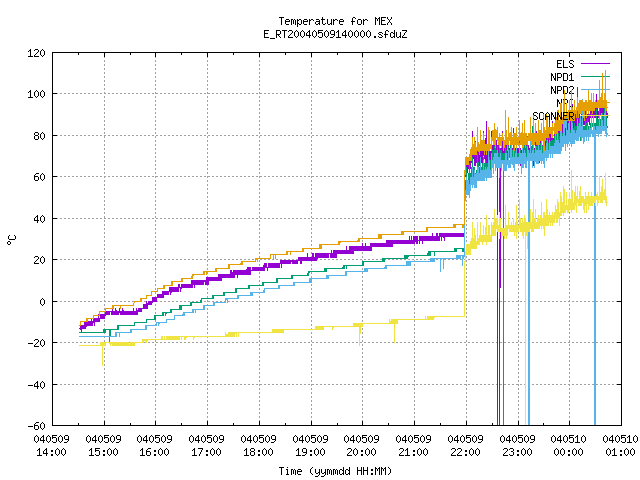Click the 18:00 time tick label

tap(258, 452)
